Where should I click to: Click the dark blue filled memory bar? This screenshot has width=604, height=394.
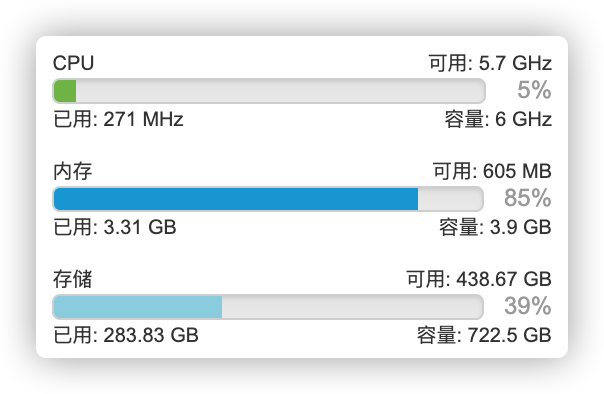coord(235,199)
